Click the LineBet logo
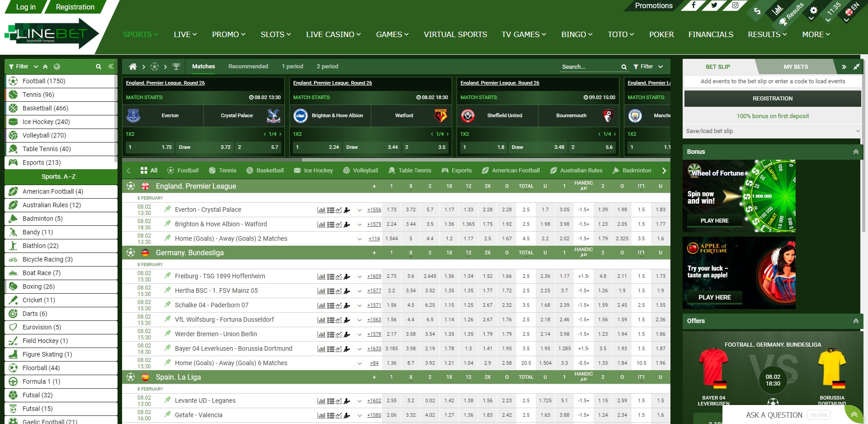Viewport: 868px width, 424px height. click(52, 34)
